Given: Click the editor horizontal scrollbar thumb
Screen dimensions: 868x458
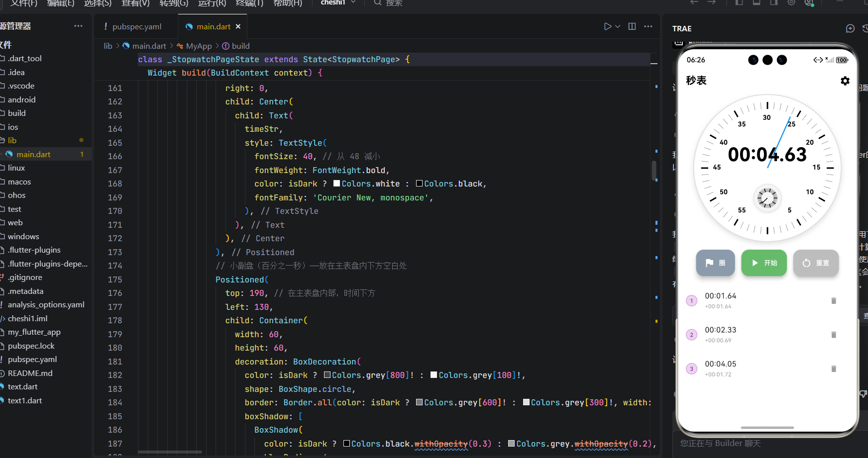Looking at the screenshot, I should [x=170, y=452].
